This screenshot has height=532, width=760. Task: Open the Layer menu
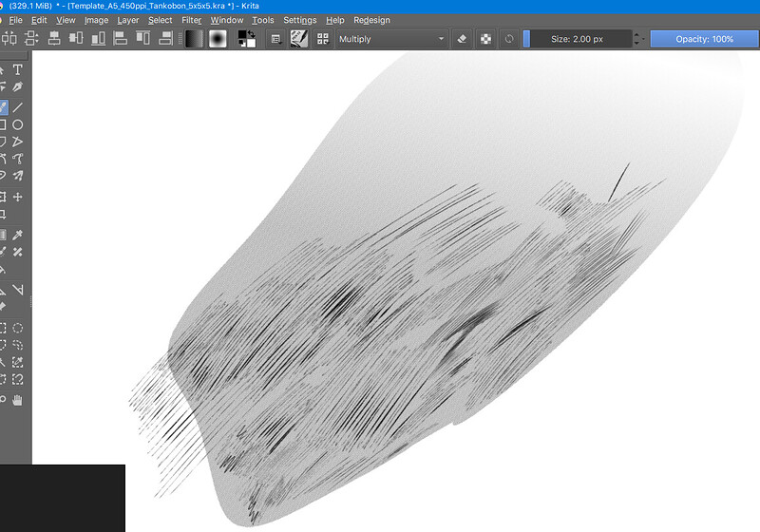tap(127, 20)
